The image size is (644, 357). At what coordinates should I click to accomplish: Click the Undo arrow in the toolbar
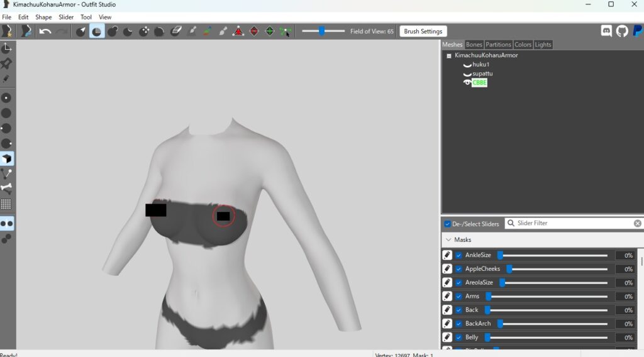pos(45,31)
